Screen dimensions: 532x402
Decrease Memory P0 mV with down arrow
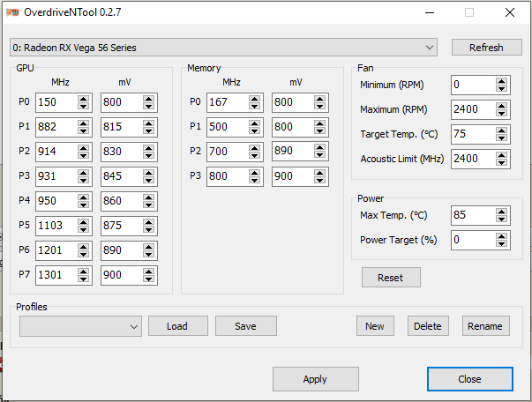[319, 106]
